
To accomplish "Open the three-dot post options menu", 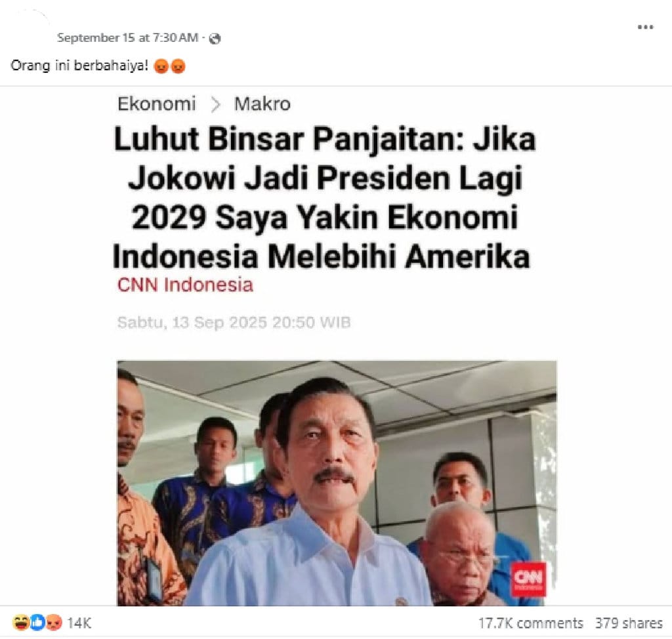I will [646, 27].
